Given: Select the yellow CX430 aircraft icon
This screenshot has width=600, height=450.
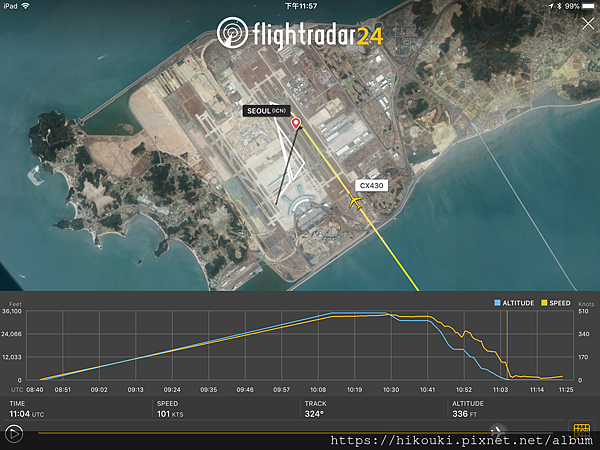Looking at the screenshot, I should [356, 202].
